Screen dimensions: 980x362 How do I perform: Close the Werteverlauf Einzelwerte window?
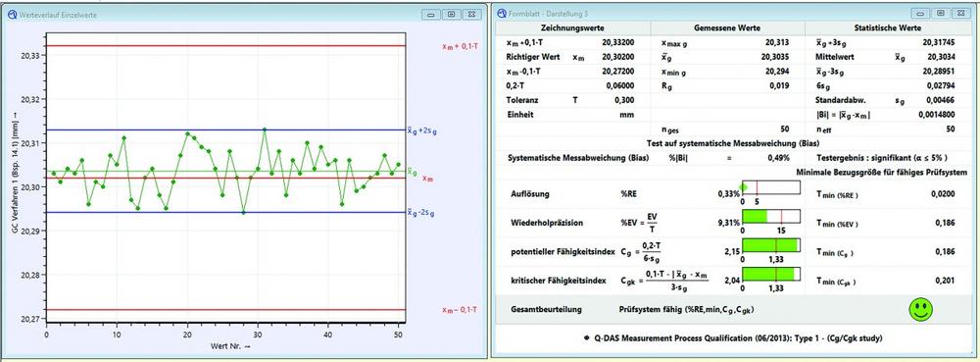point(473,13)
